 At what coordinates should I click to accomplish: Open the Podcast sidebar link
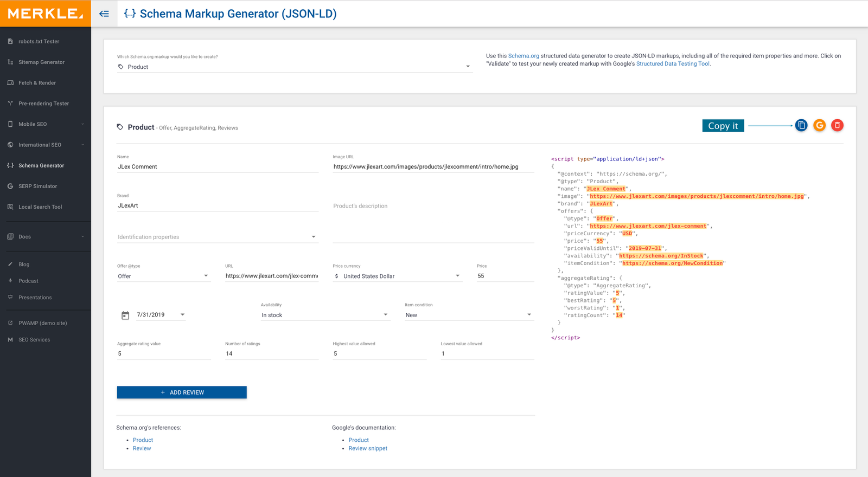point(28,281)
